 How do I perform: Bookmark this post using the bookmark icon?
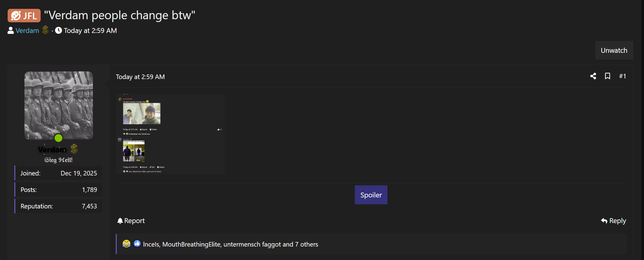click(x=607, y=76)
